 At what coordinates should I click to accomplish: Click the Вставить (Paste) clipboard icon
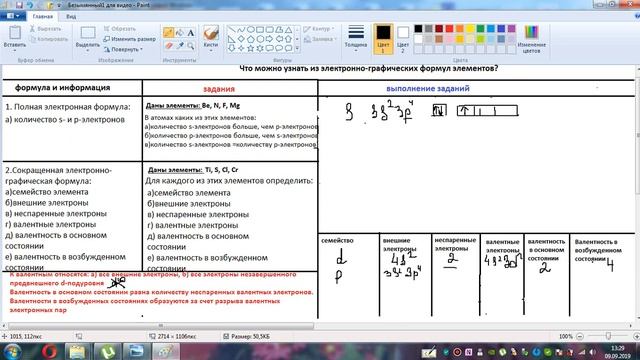15,33
